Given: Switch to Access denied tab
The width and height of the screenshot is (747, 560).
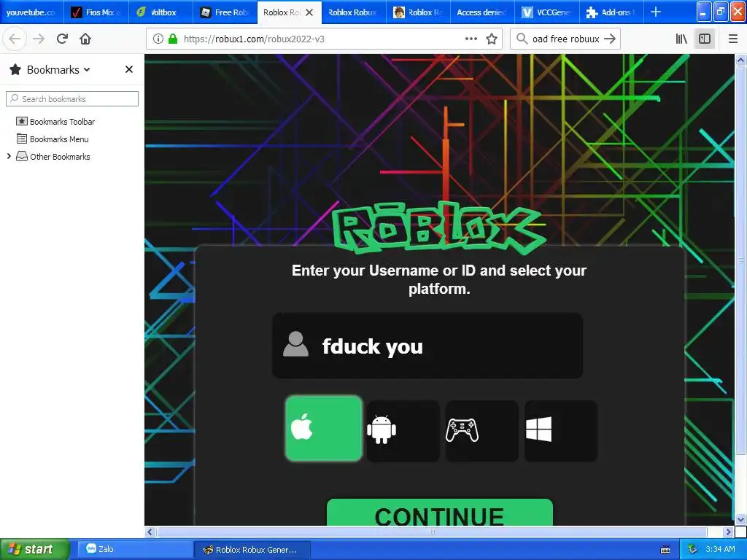Looking at the screenshot, I should tap(482, 12).
